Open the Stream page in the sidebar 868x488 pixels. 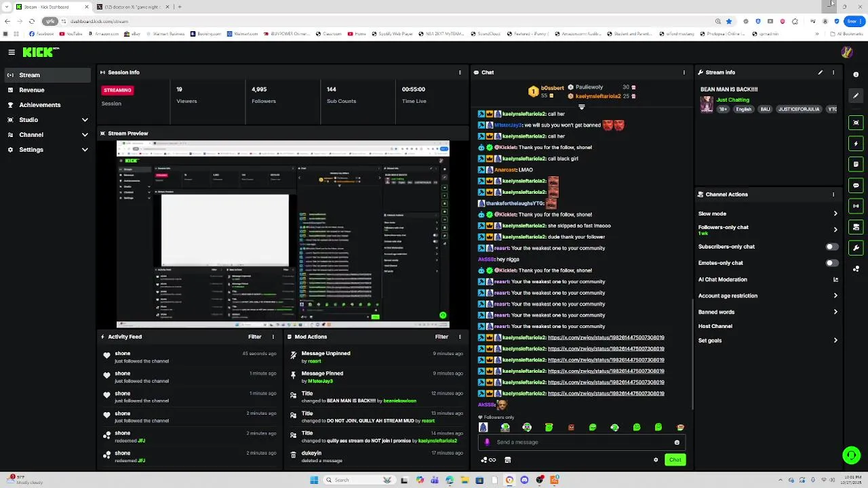click(46, 75)
